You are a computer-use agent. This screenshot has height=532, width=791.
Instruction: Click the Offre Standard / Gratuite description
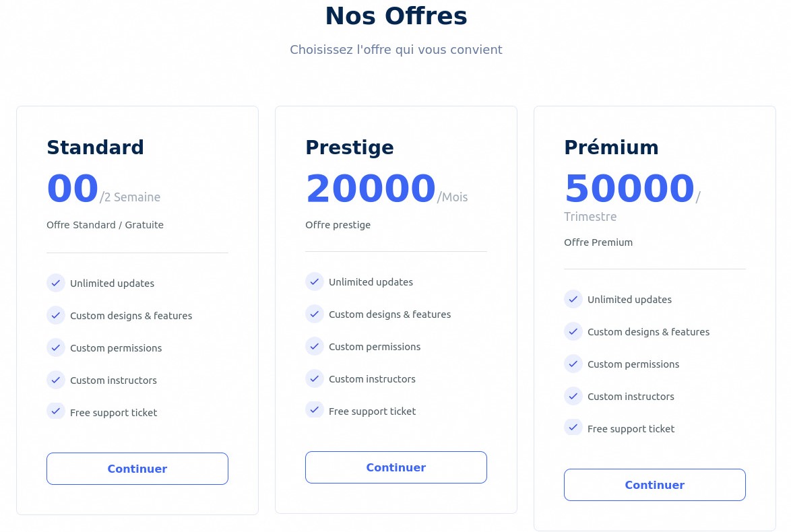click(105, 225)
